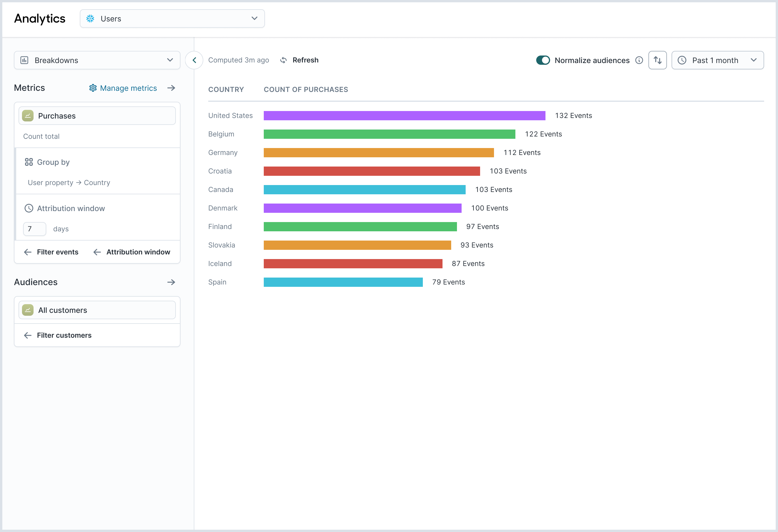Click the COUNTRY column header

(226, 90)
